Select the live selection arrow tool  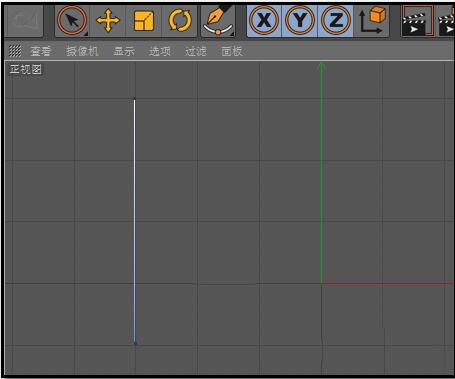(72, 21)
